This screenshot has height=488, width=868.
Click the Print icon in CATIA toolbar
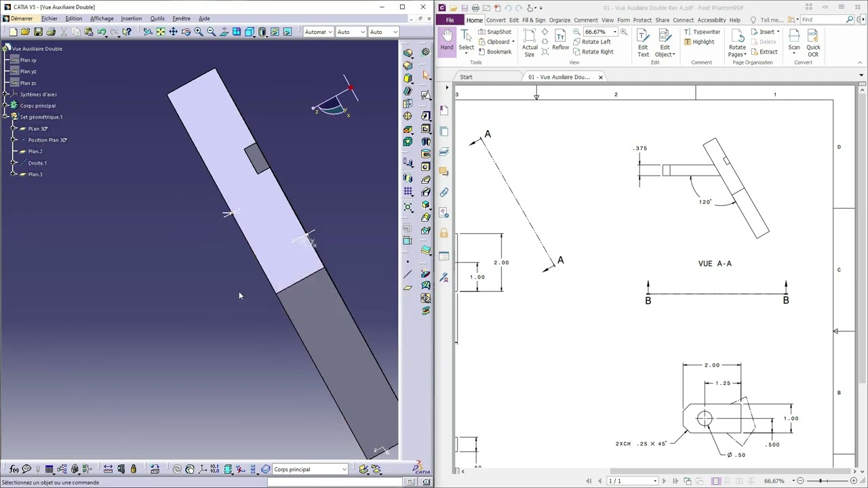click(x=51, y=32)
